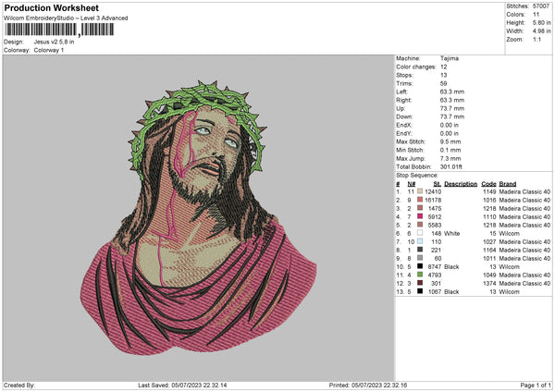This screenshot has width=555, height=392.
Task: Click the 'Total Bobbin:' value 301.01ft
Action: pos(451,166)
